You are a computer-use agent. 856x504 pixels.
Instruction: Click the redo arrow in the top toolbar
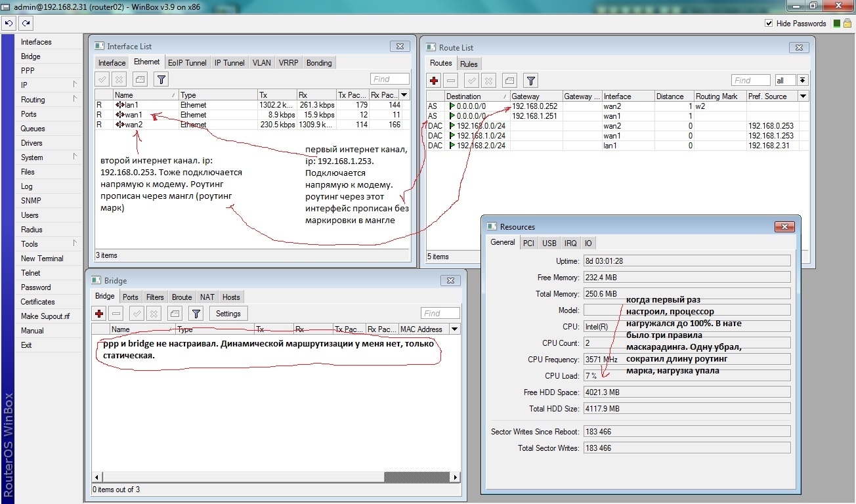(26, 23)
